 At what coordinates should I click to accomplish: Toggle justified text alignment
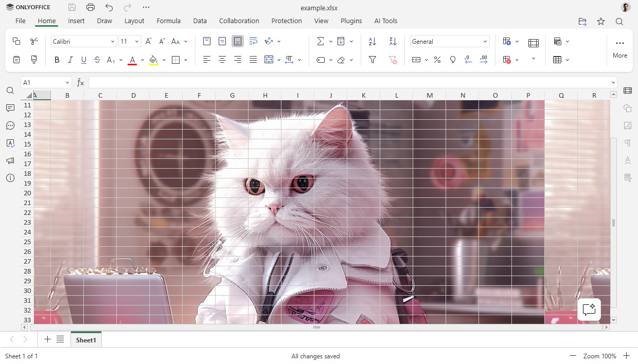pyautogui.click(x=253, y=60)
